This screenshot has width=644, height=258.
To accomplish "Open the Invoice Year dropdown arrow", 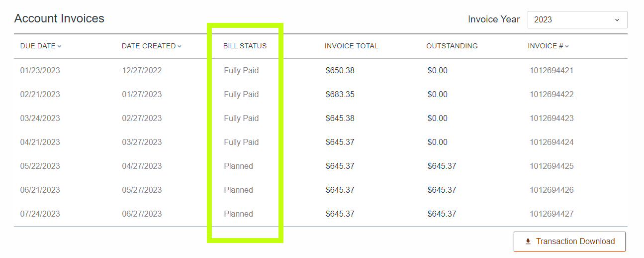I will coord(617,20).
